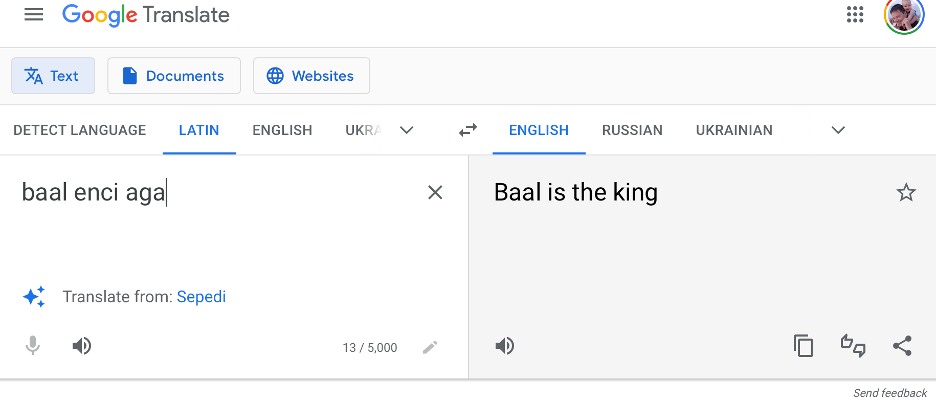Viewport: 936px width, 402px height.
Task: Choose Detect Language for source
Action: (x=80, y=130)
